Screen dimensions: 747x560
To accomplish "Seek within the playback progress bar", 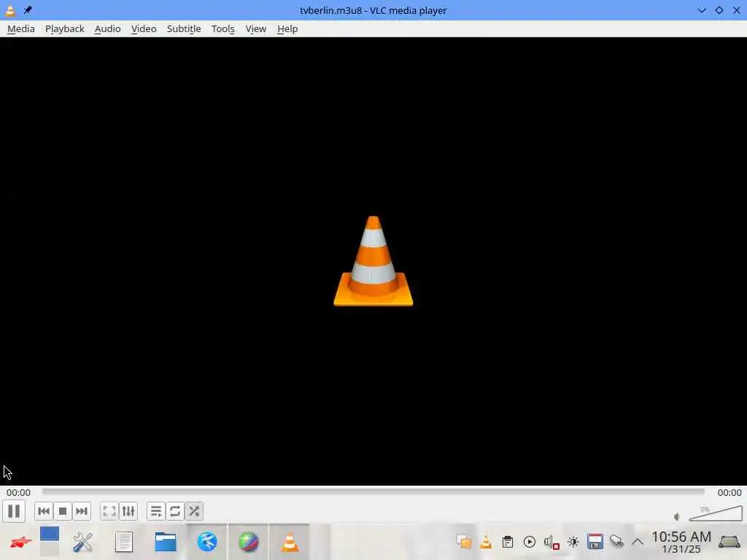I will [x=373, y=492].
